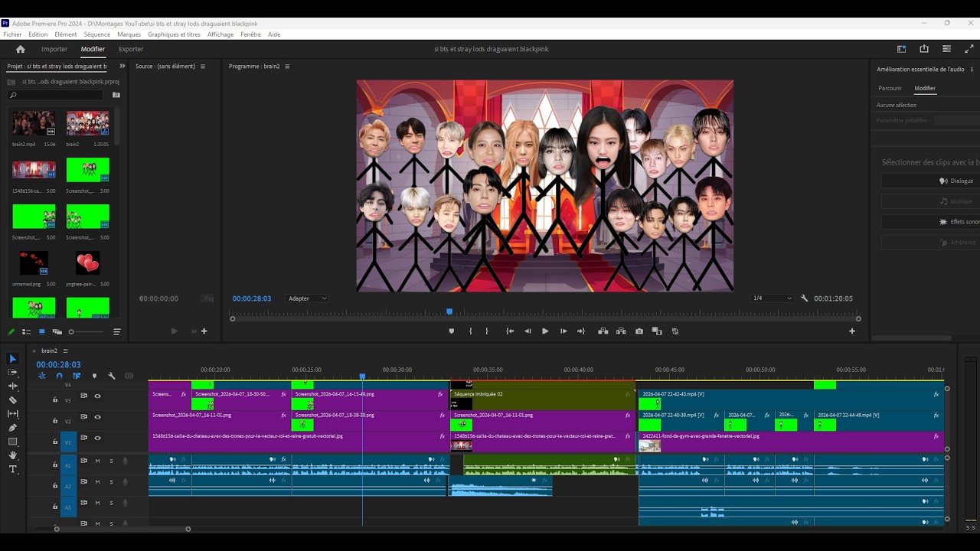Viewport: 980px width, 551px height.
Task: Switch project panel to icon view
Action: (x=42, y=332)
